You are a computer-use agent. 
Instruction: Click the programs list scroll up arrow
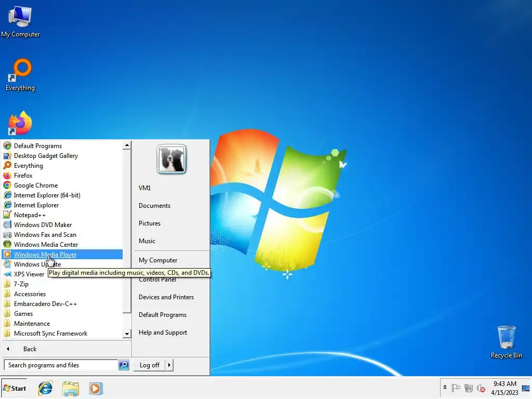click(x=127, y=145)
